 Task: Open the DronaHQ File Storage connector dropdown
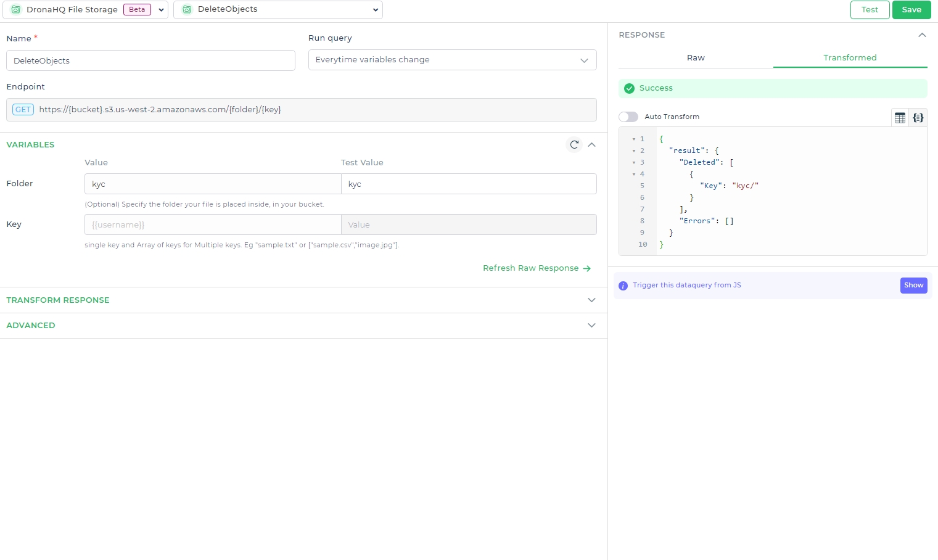[85, 10]
